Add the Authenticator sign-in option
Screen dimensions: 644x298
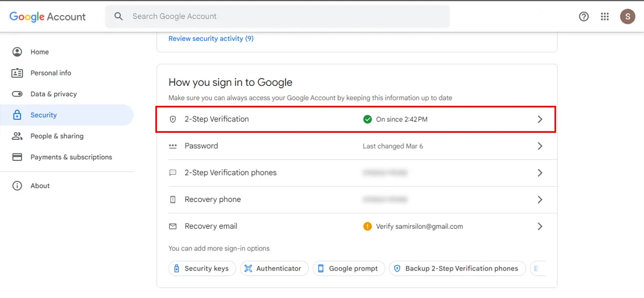274,268
